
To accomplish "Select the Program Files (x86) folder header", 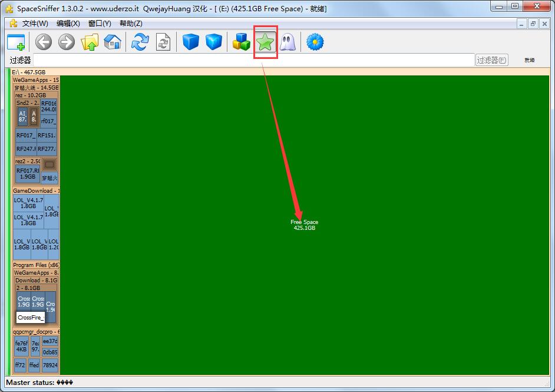I will [36, 265].
